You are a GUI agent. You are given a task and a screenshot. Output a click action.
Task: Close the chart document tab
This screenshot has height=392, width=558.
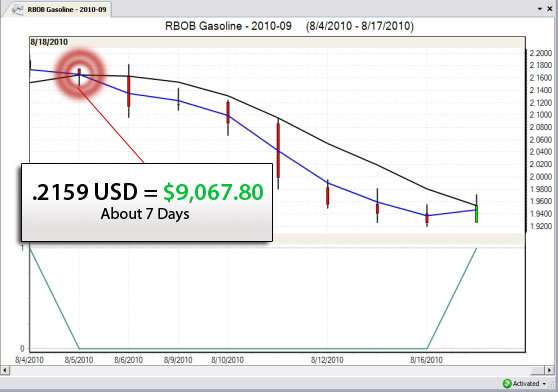[x=549, y=9]
